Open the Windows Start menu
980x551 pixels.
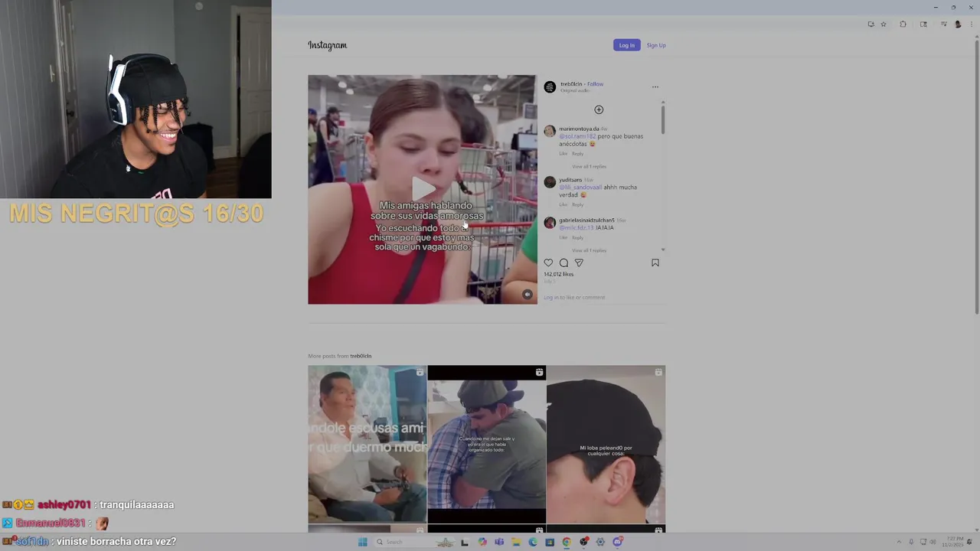coord(362,542)
